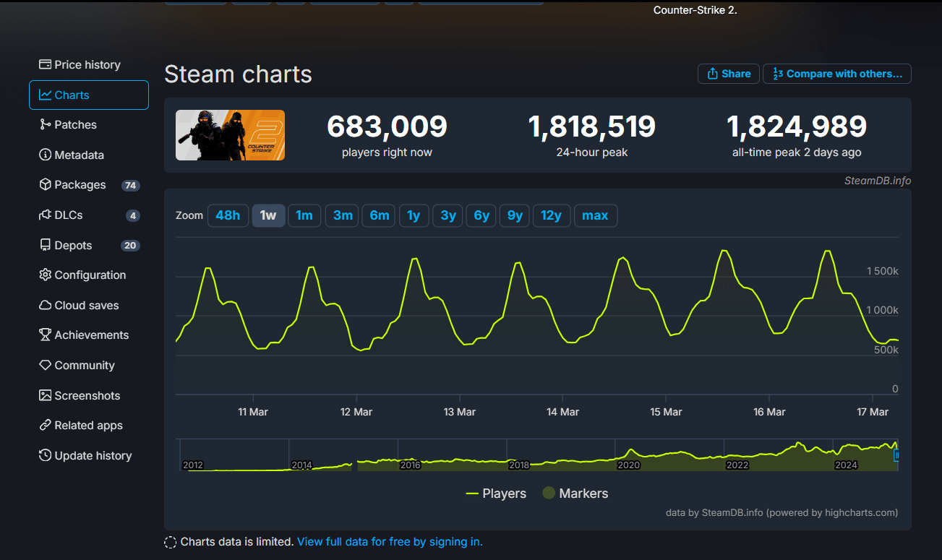The height and width of the screenshot is (560, 942).
Task: Choose the 3m zoom range
Action: click(x=342, y=215)
